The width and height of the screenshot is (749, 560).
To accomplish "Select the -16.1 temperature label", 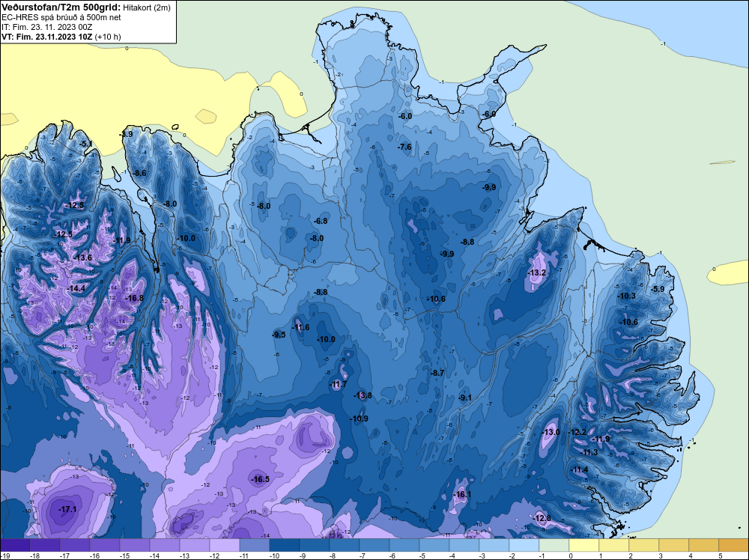I will click(462, 495).
